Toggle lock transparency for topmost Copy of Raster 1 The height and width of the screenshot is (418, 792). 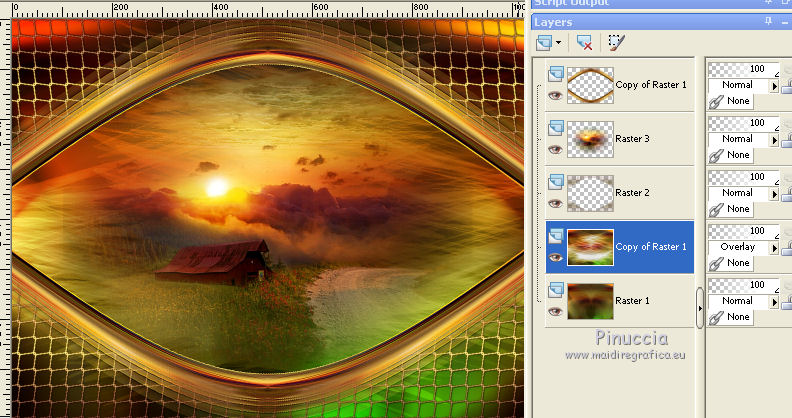tap(787, 88)
